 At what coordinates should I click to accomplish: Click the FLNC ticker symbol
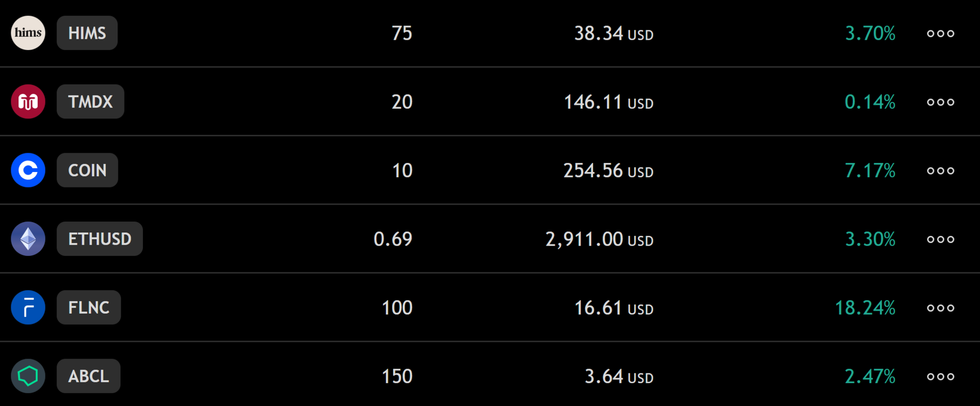click(88, 307)
